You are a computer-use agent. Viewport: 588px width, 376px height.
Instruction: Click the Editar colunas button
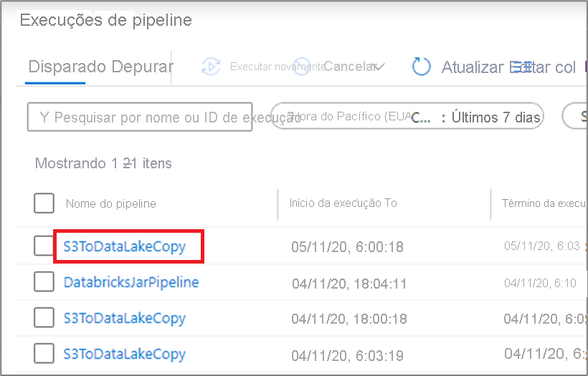pos(543,67)
